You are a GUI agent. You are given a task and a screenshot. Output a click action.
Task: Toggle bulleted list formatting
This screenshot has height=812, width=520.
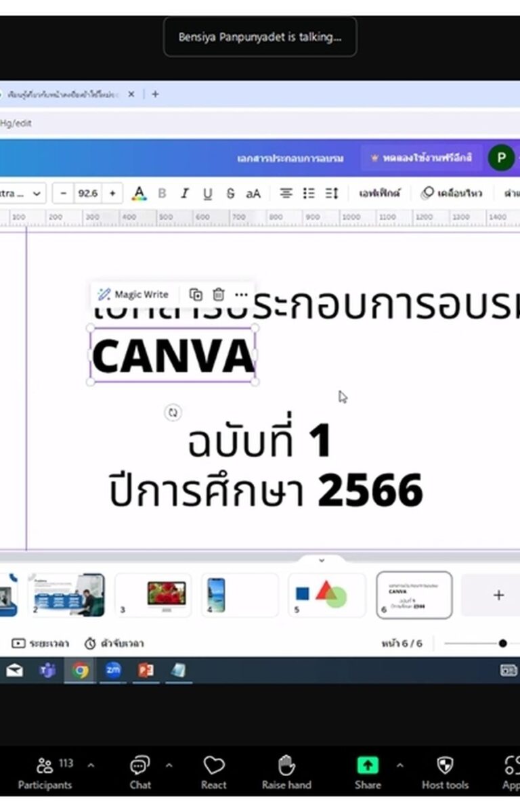coord(309,194)
